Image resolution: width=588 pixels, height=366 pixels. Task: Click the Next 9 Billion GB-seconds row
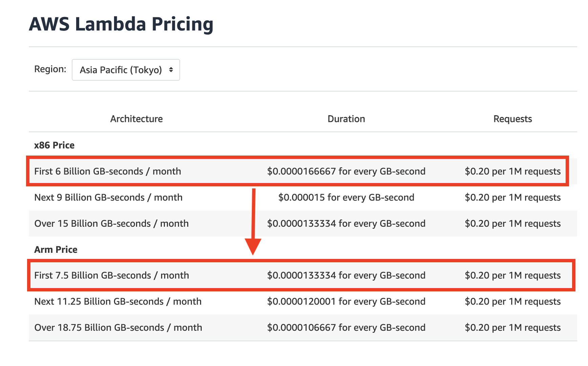108,197
